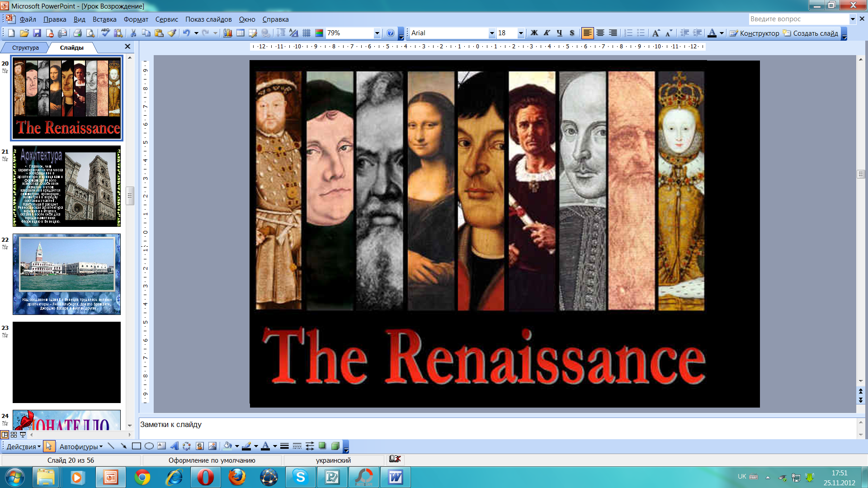The image size is (868, 488).
Task: Open the Справка menu
Action: click(275, 19)
